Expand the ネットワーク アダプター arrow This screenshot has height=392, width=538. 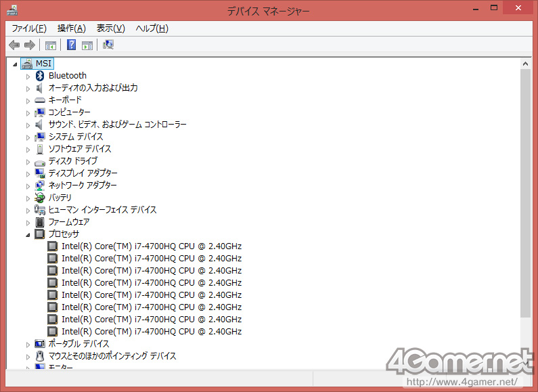coord(28,186)
